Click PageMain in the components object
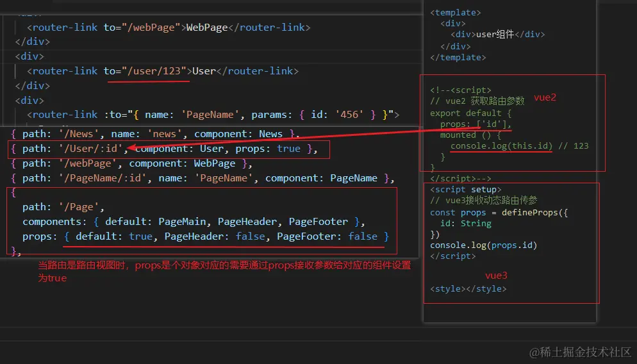This screenshot has width=637, height=364. [182, 222]
